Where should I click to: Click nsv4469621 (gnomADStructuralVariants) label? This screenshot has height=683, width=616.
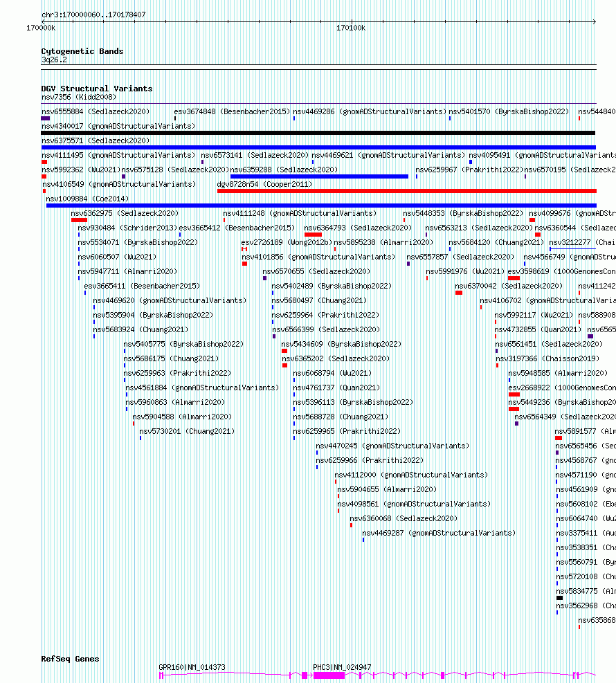point(388,155)
